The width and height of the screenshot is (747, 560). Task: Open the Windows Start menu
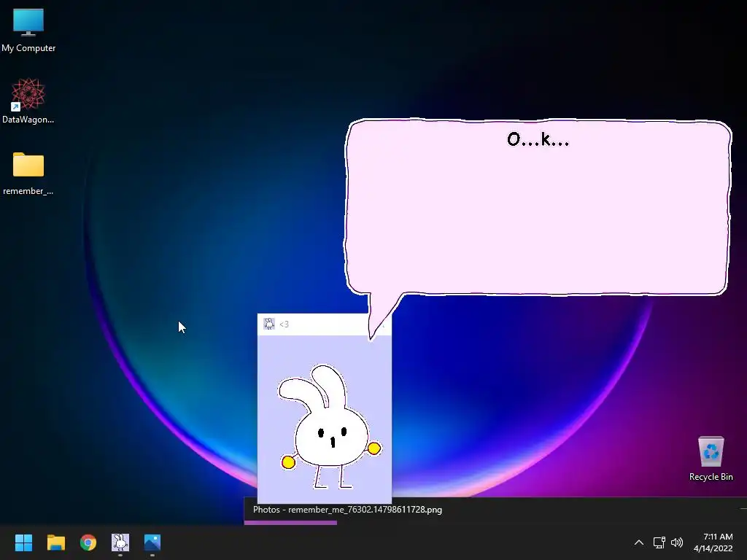pyautogui.click(x=23, y=542)
